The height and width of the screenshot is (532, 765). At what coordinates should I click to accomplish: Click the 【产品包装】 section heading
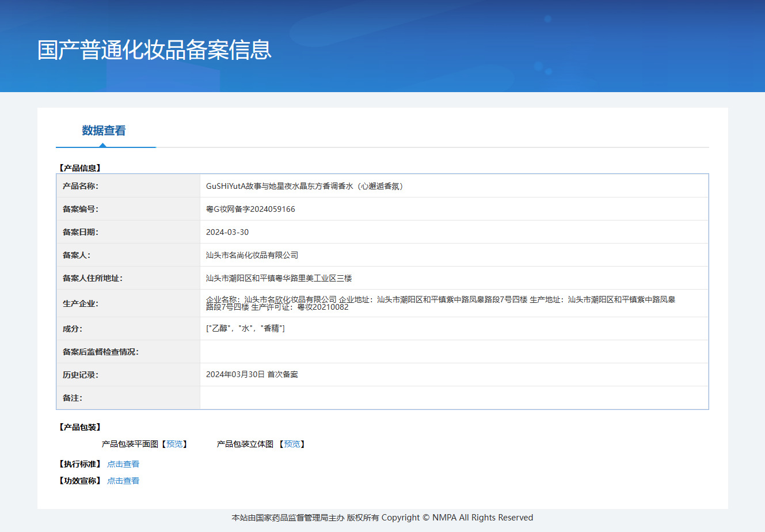pyautogui.click(x=80, y=427)
